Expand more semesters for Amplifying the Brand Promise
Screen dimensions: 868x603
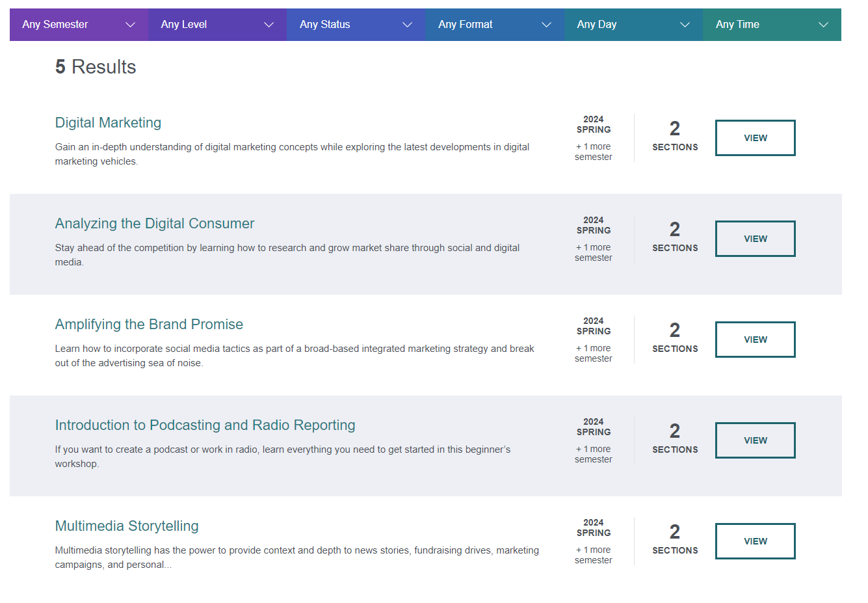pyautogui.click(x=593, y=353)
